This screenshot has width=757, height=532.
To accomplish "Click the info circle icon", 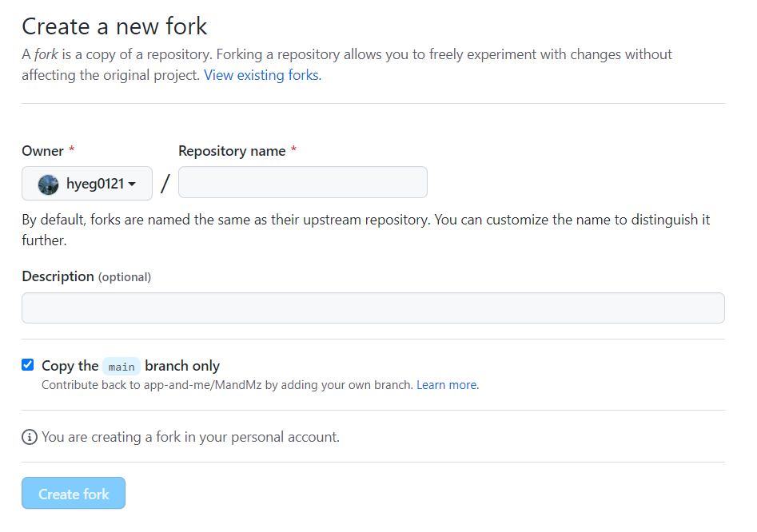I will click(30, 437).
